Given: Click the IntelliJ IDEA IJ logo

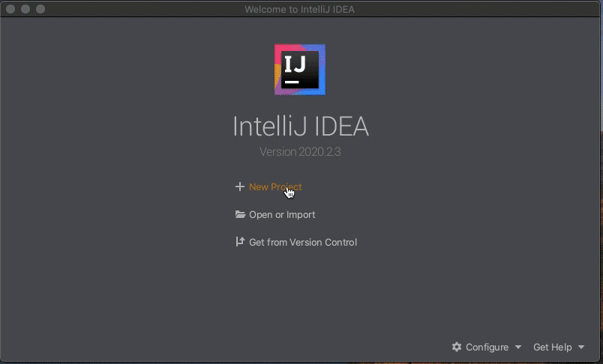Looking at the screenshot, I should point(300,70).
